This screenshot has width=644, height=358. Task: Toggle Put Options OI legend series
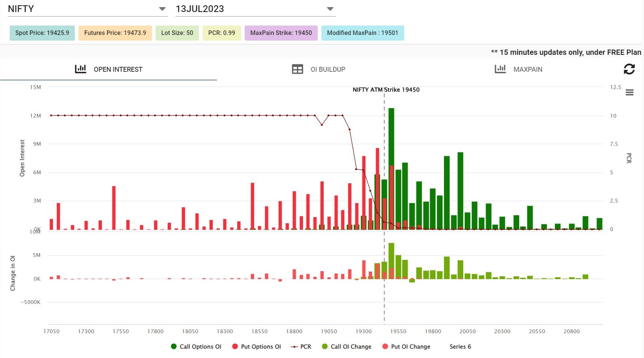(257, 346)
